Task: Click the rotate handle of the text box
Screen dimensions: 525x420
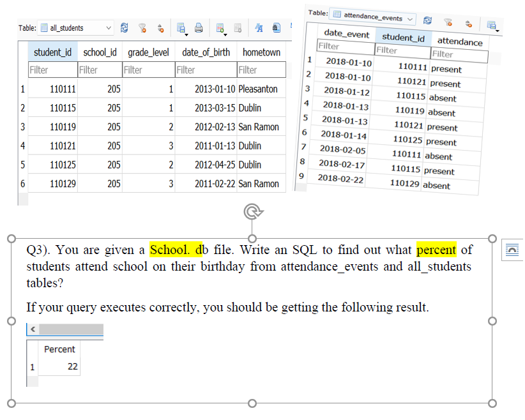Action: (x=253, y=211)
